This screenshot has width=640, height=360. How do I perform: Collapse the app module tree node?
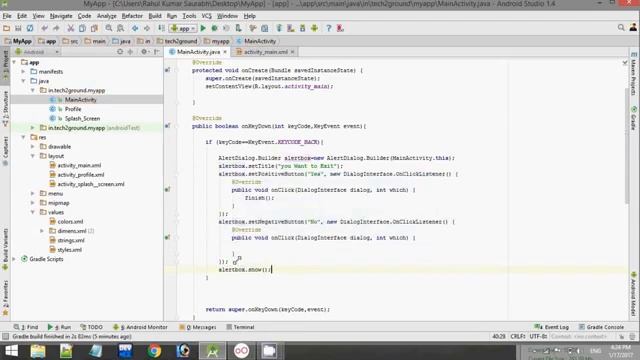click(15, 62)
